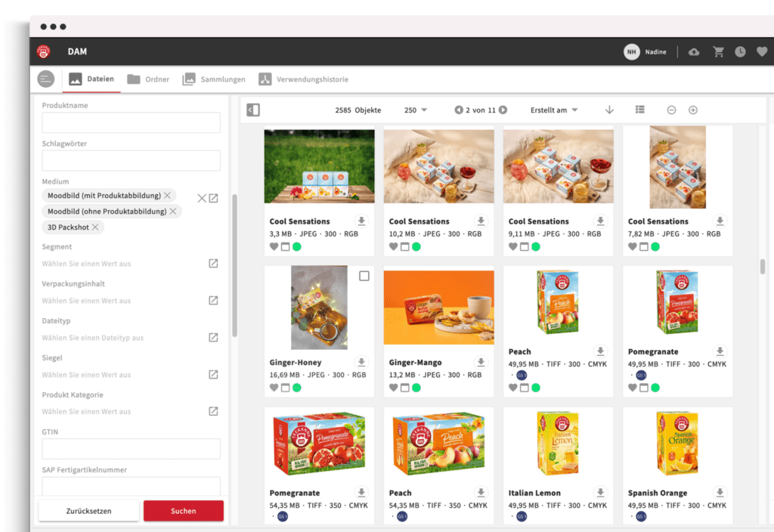The image size is (774, 532).
Task: Expand the Erstellt am sort dropdown
Action: click(554, 110)
